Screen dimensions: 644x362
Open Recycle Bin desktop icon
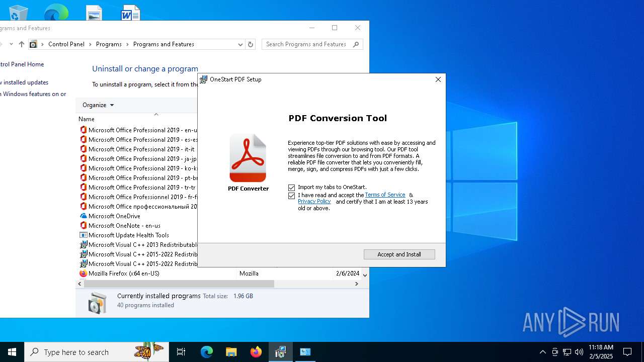(x=19, y=12)
